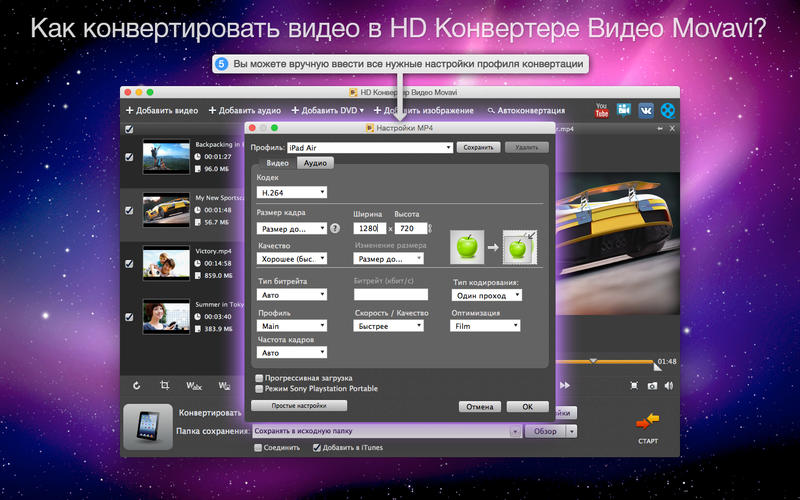Click the video share icon next to YouTube
This screenshot has height=500, width=800.
pyautogui.click(x=623, y=110)
